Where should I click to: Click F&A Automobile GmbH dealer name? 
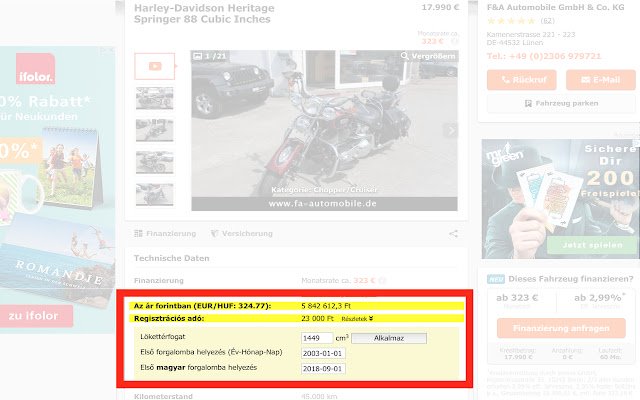coord(556,7)
